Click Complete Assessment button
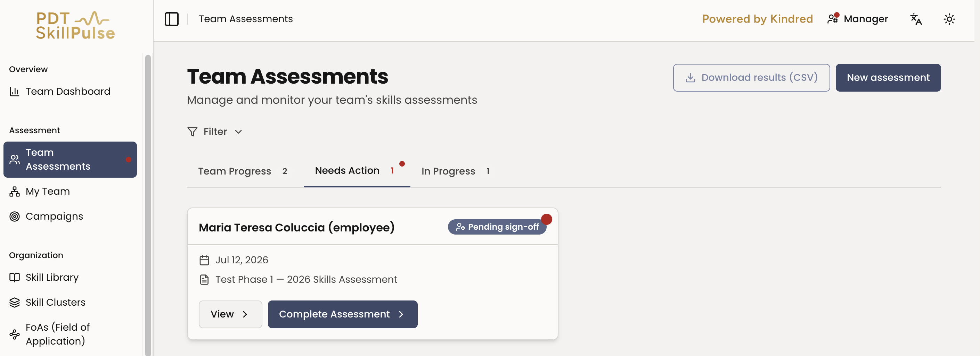Screen dimensions: 980x356 (342, 315)
